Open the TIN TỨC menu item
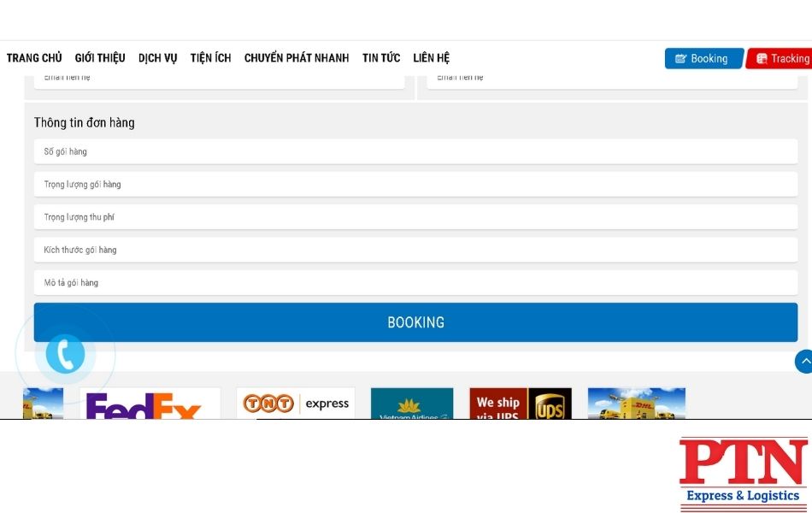Viewport: 812px width, 513px height. [381, 58]
